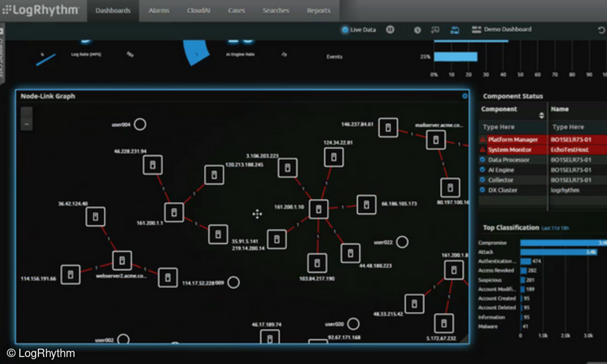Switch to the Reports tab
The width and height of the screenshot is (607, 364).
[x=318, y=11]
